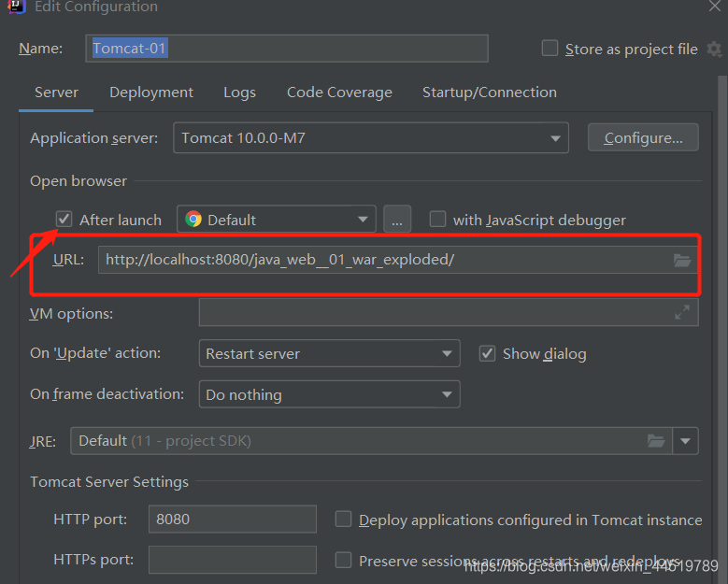Enable with JavaScript debugger checkbox
The height and width of the screenshot is (584, 728).
437,219
